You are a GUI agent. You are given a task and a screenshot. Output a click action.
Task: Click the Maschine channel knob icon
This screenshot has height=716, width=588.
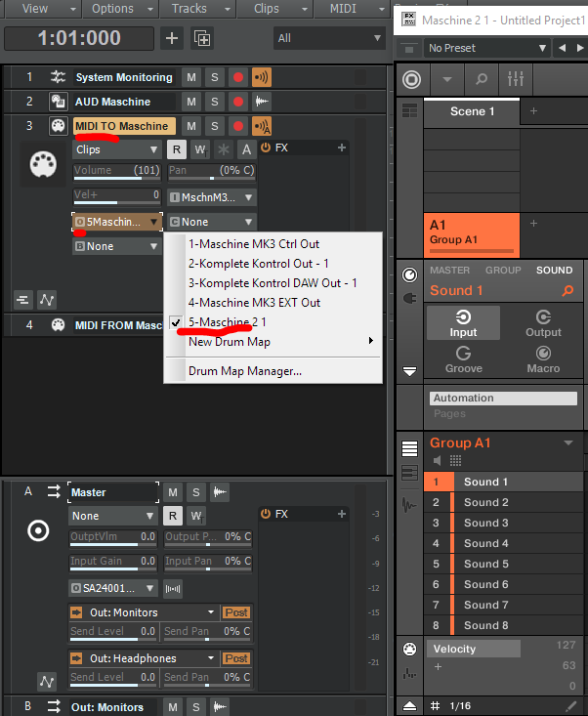409,274
